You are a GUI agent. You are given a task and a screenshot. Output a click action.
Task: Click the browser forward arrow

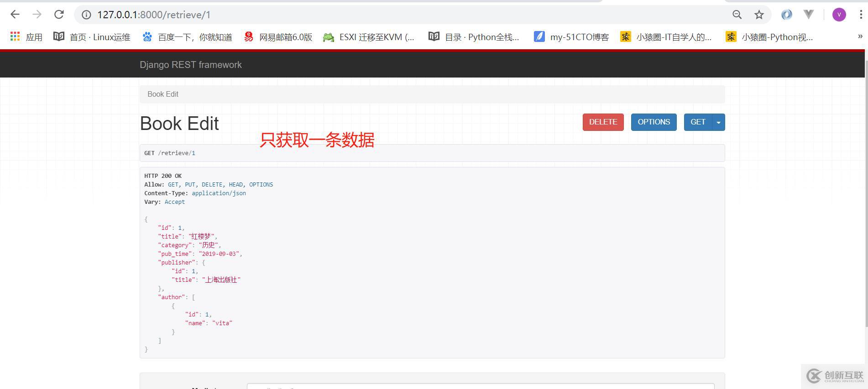click(x=37, y=15)
